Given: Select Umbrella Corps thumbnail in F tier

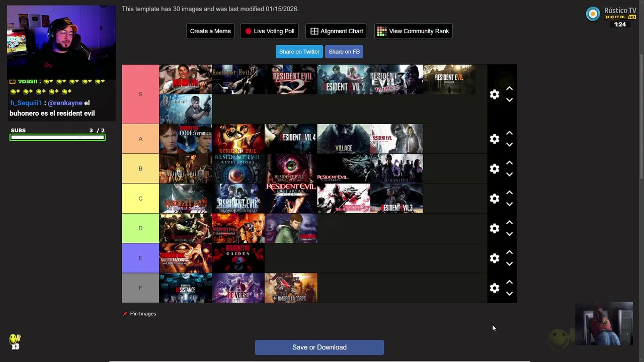Looking at the screenshot, I should (x=291, y=288).
